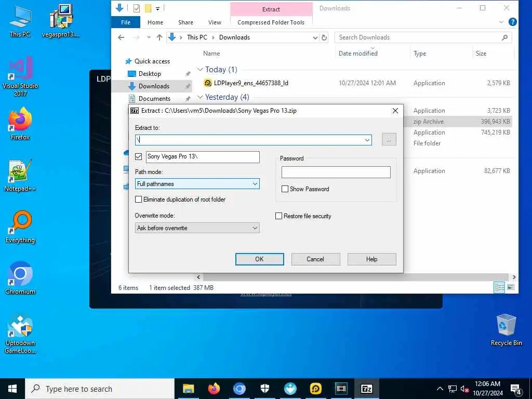Refresh the Downloads folder view
Image resolution: width=532 pixels, height=399 pixels.
324,37
